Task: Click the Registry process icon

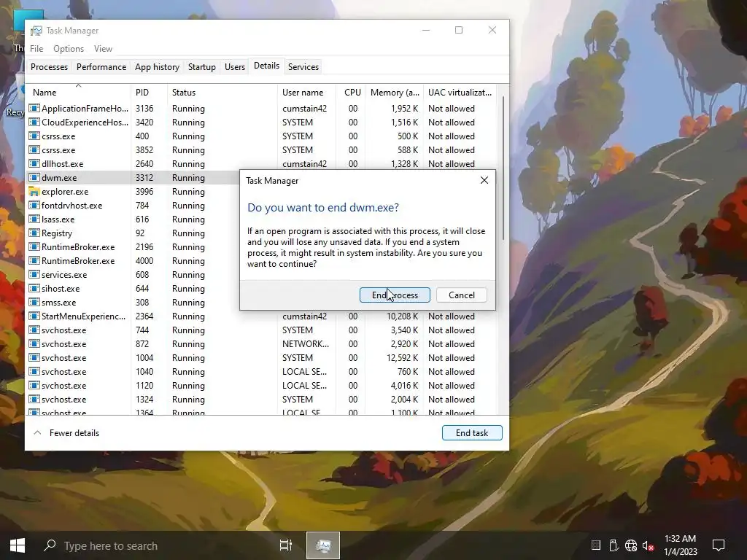Action: 34,233
